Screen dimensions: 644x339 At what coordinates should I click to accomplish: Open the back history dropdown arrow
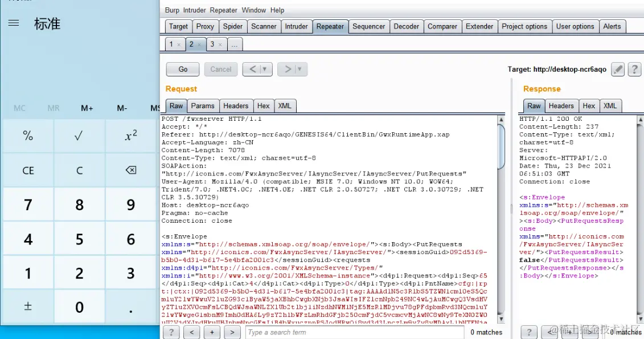pos(265,69)
